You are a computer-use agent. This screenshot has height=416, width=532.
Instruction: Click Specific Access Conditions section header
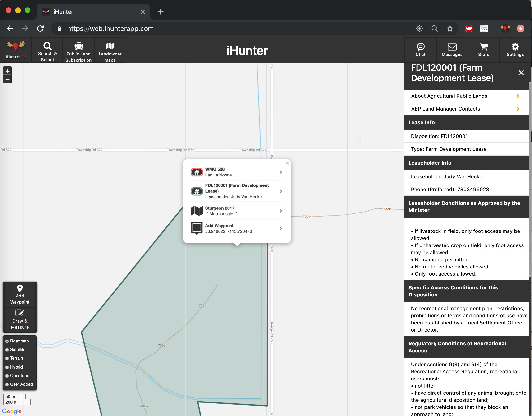466,291
